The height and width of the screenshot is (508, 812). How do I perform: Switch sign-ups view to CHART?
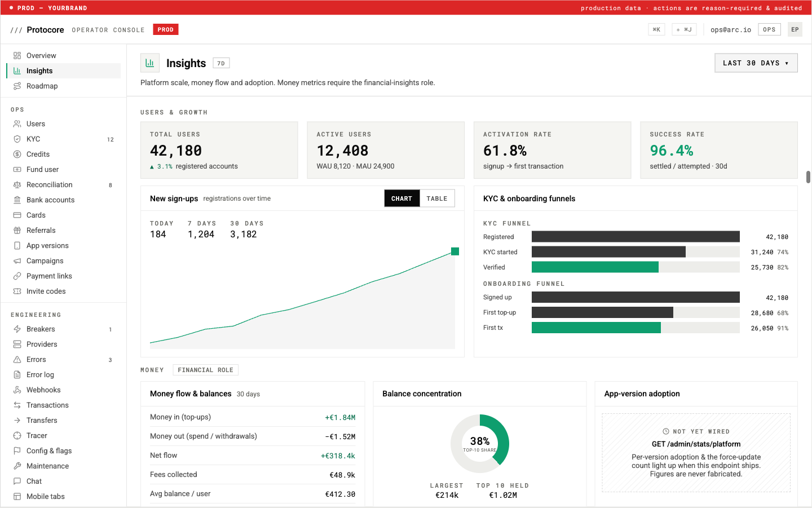coord(401,198)
